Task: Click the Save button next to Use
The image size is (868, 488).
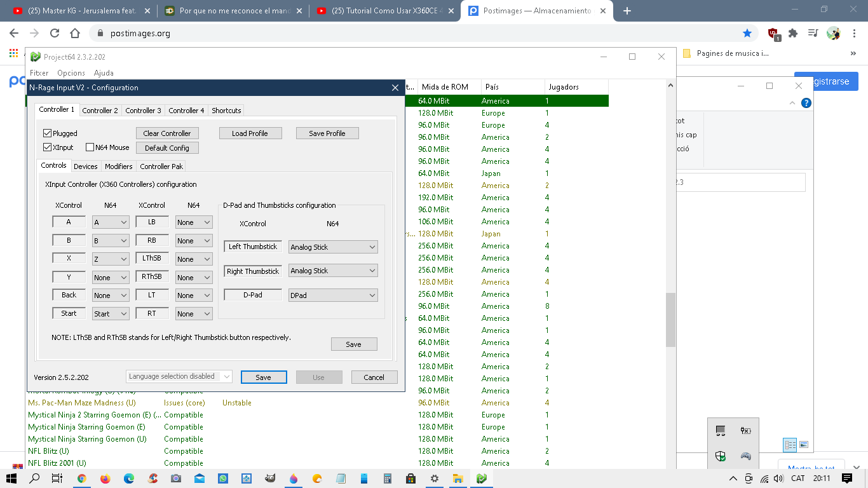Action: [x=264, y=377]
